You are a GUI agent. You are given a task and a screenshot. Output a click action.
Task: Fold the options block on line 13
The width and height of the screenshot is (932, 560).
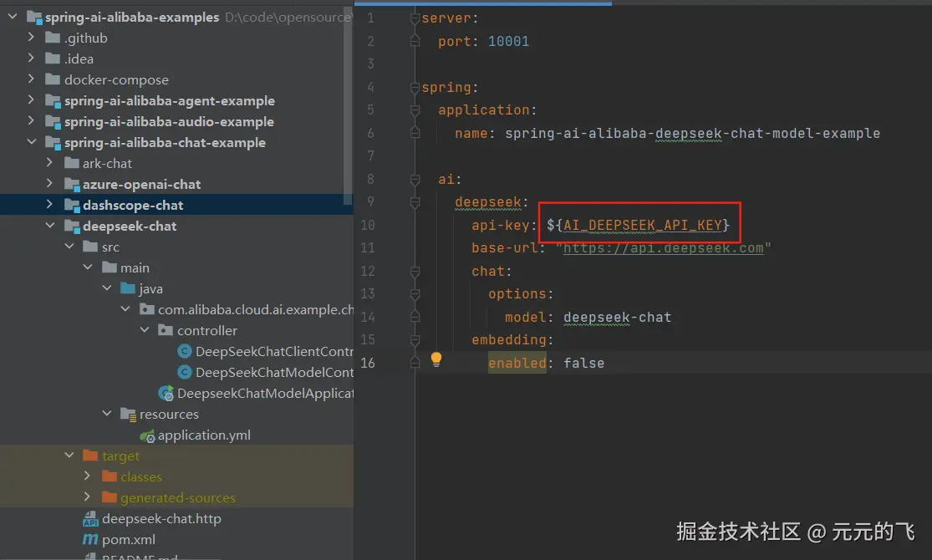coord(415,294)
